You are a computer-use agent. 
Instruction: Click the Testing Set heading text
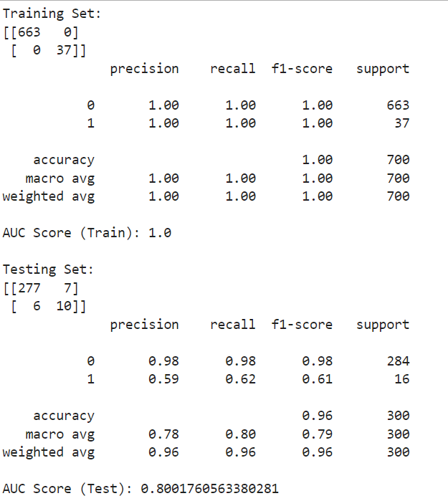[48, 270]
